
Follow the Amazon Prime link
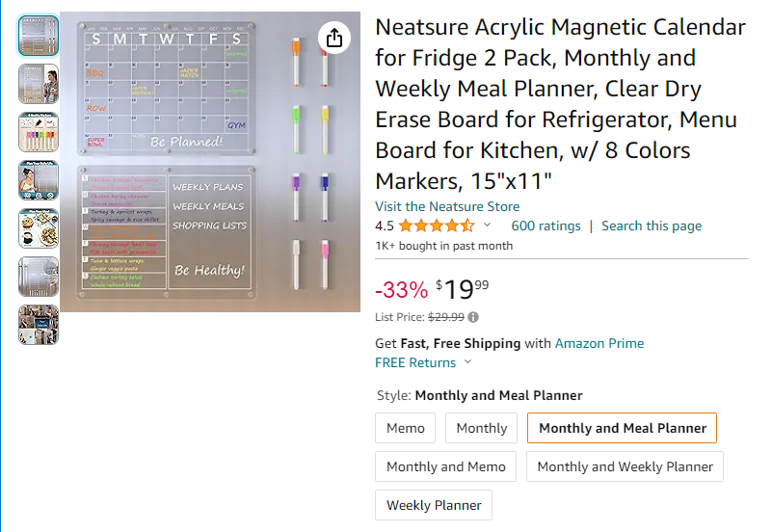point(599,343)
